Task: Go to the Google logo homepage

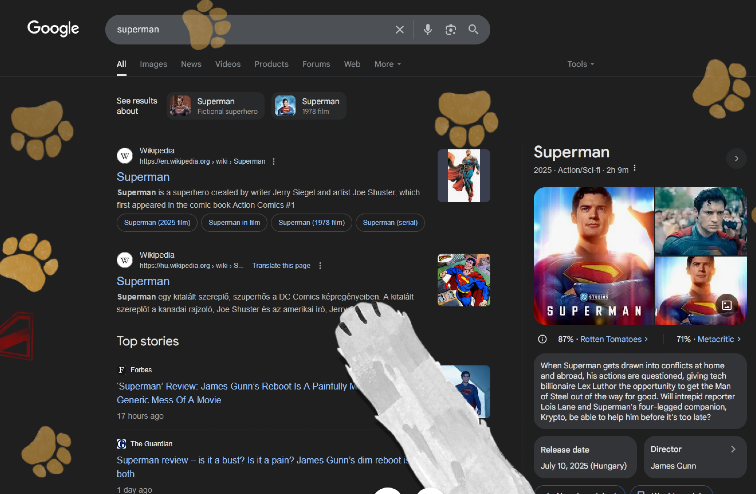Action: tap(53, 28)
